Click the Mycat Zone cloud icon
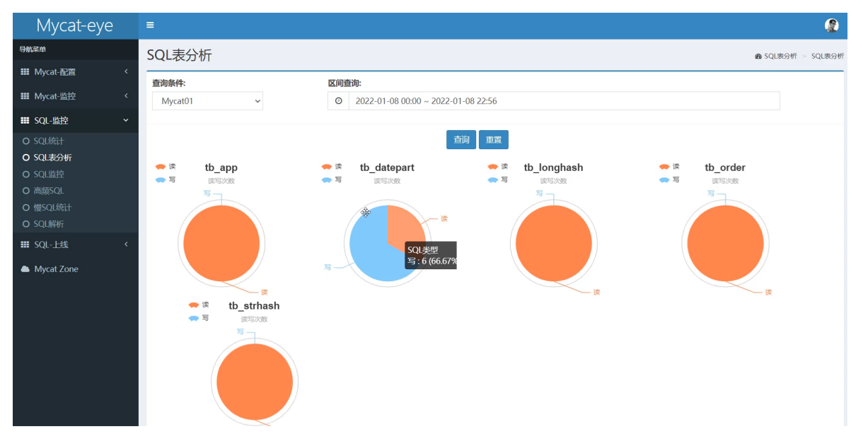This screenshot has width=868, height=441. [x=25, y=269]
